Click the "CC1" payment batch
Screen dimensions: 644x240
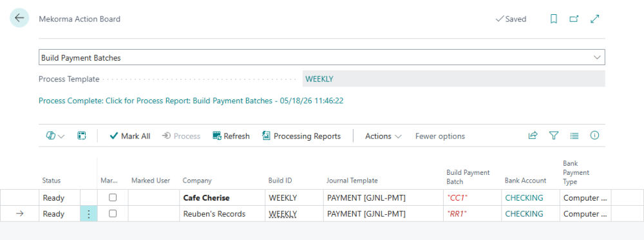coord(457,198)
